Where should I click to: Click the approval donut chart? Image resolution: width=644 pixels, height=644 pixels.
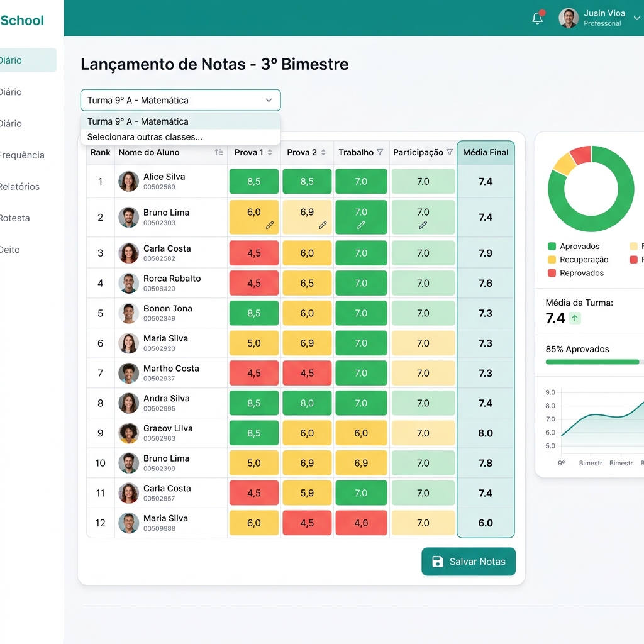click(x=591, y=189)
